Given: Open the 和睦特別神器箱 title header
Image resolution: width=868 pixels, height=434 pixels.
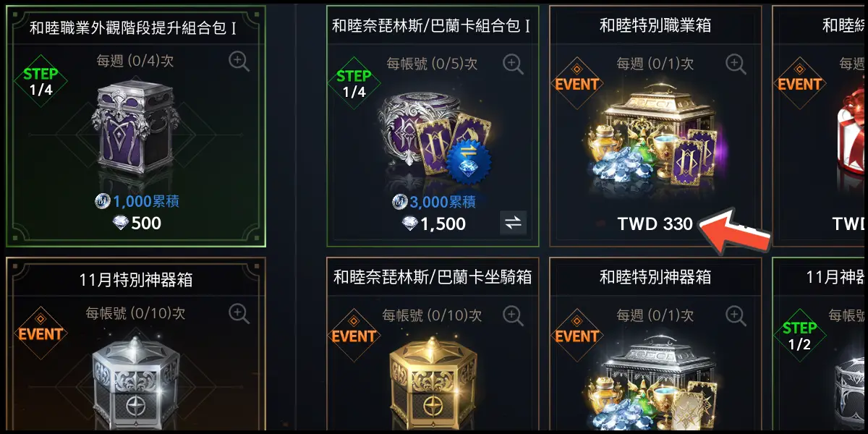Looking at the screenshot, I should [x=655, y=277].
